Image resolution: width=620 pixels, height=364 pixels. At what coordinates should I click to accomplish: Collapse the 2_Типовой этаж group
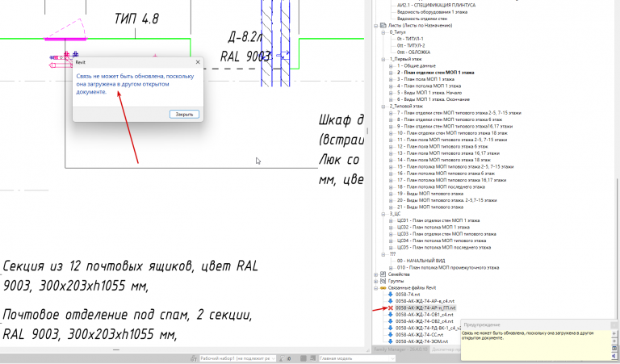[383, 107]
